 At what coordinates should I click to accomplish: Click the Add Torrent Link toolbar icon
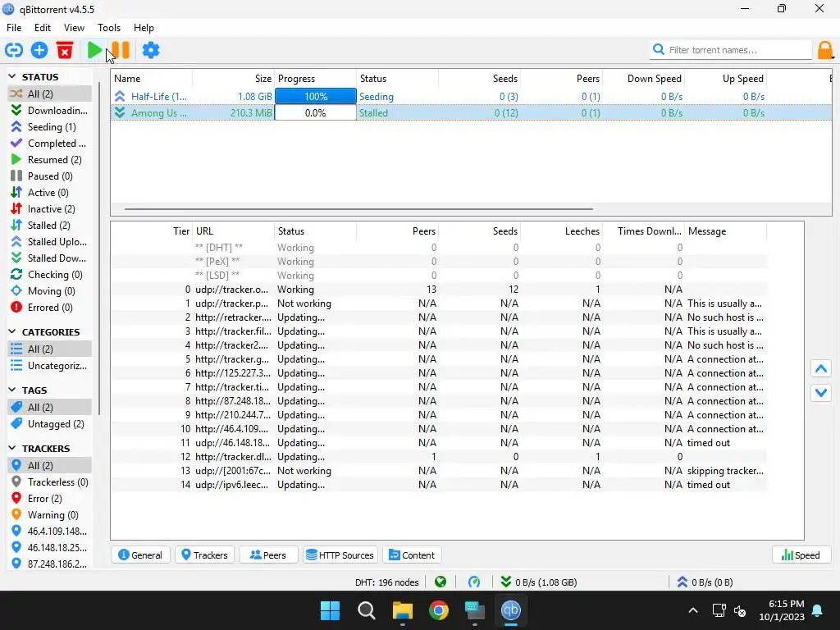[14, 50]
